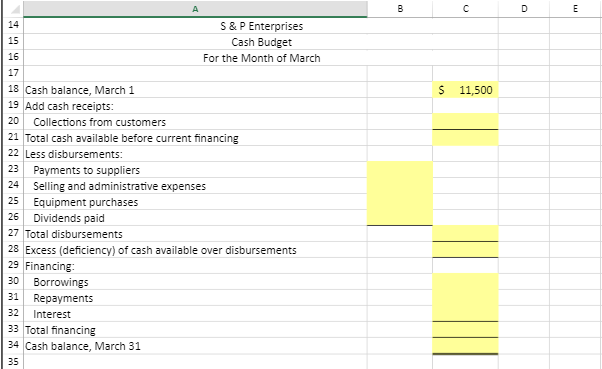Click yellow cell for Total disbursements
602x369 pixels.
(x=465, y=234)
